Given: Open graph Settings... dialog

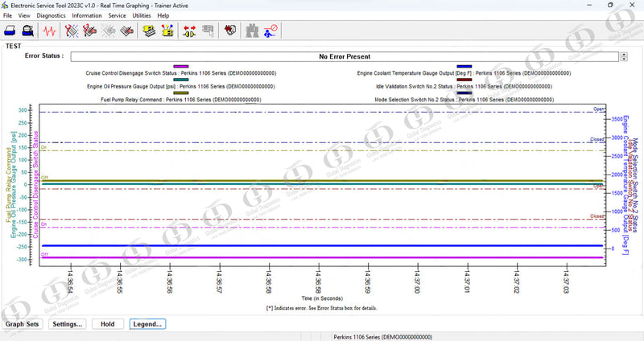Looking at the screenshot, I should click(68, 324).
